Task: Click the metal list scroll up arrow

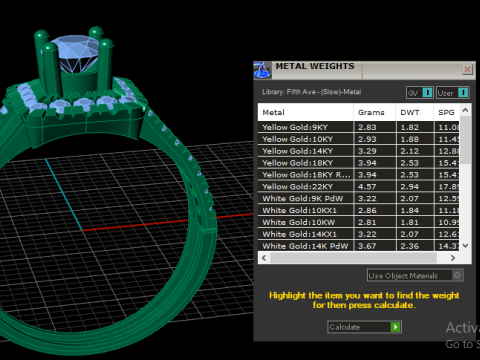Action: click(466, 110)
